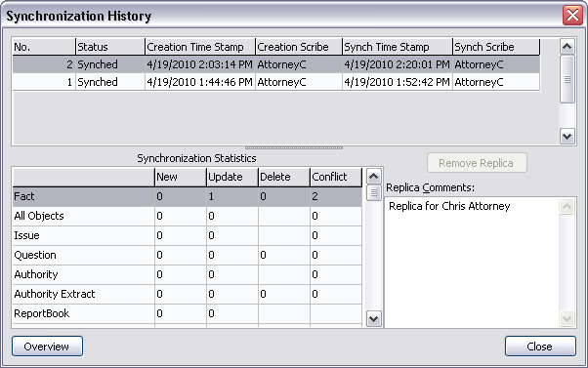Select synchronization history row number 1

[276, 82]
